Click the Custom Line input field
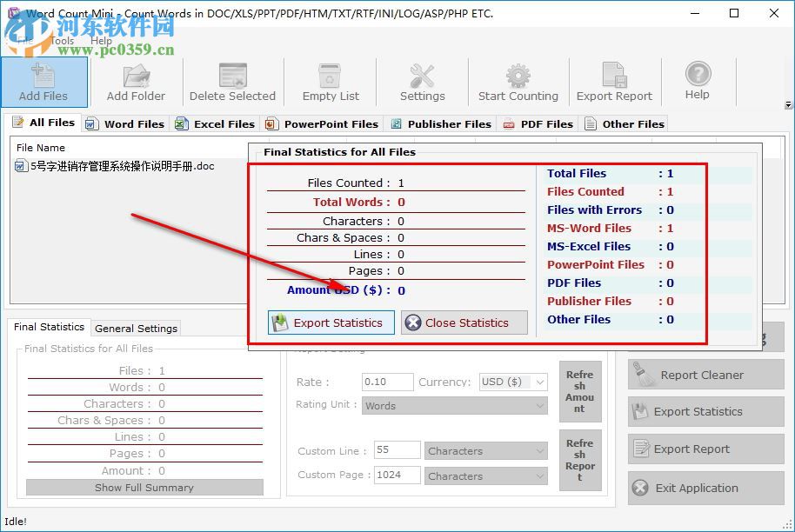The width and height of the screenshot is (795, 532). pyautogui.click(x=397, y=450)
